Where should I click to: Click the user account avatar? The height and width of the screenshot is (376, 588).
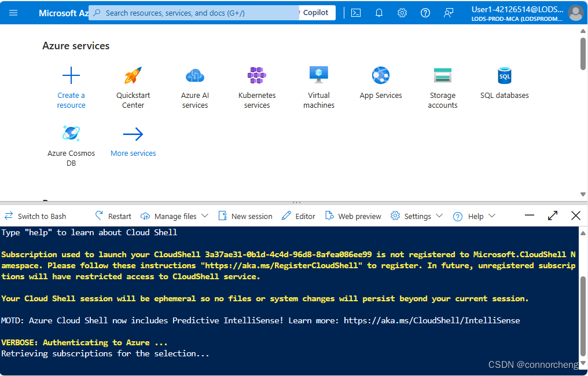575,13
